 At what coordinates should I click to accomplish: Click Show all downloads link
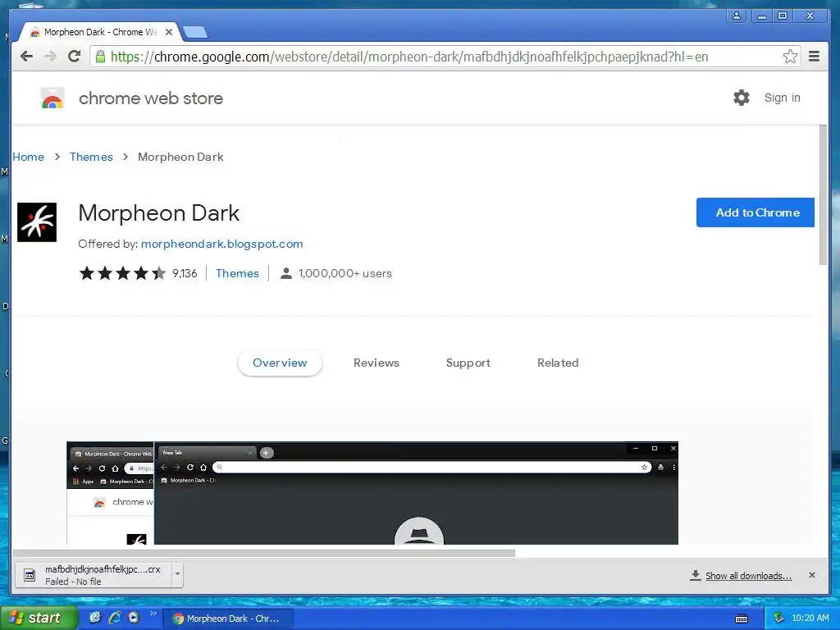click(748, 576)
